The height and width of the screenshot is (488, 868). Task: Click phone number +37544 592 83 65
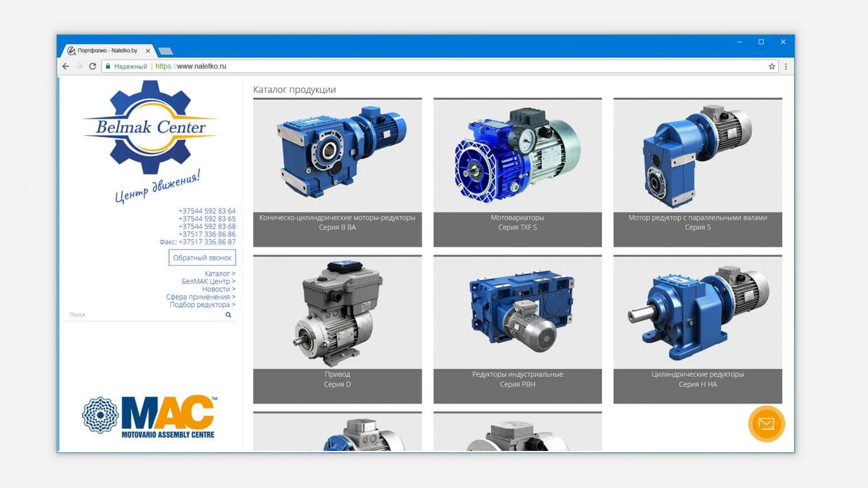(x=207, y=219)
